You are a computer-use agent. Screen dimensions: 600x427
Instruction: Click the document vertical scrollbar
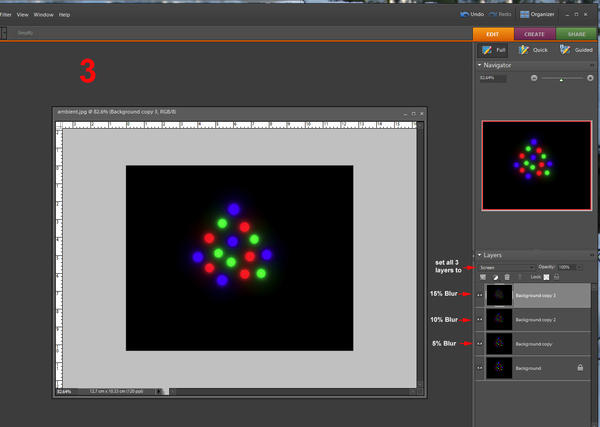pyautogui.click(x=420, y=255)
